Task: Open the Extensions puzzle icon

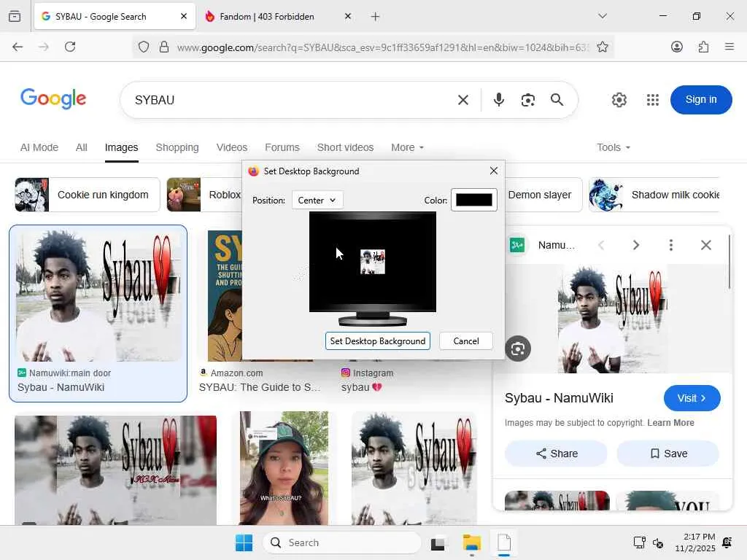Action: (703, 47)
